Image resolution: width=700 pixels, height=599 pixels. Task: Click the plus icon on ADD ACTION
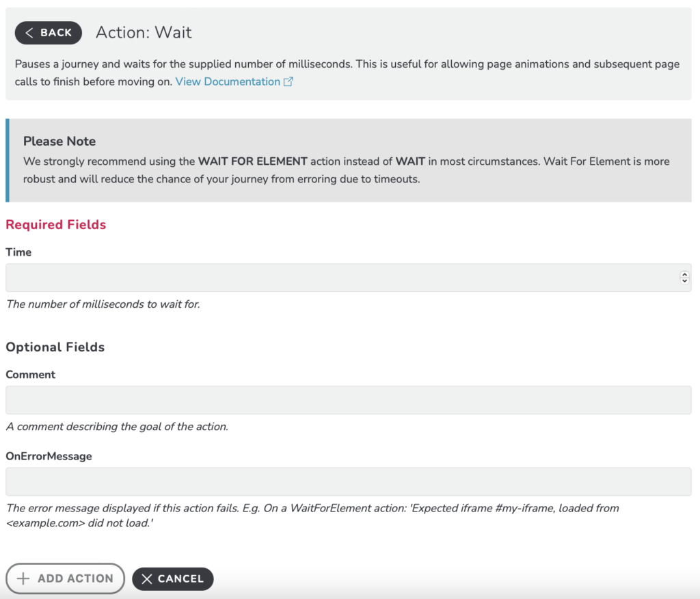(23, 578)
